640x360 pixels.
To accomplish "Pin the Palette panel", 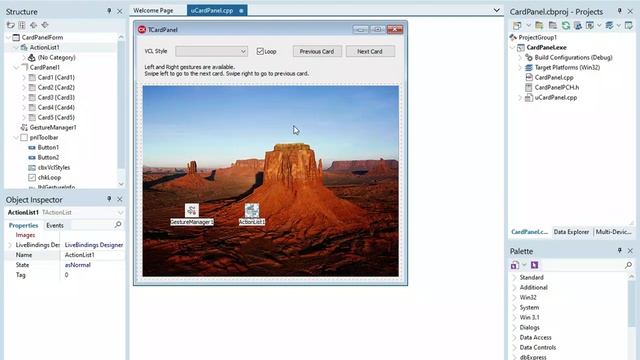I will pos(620,250).
